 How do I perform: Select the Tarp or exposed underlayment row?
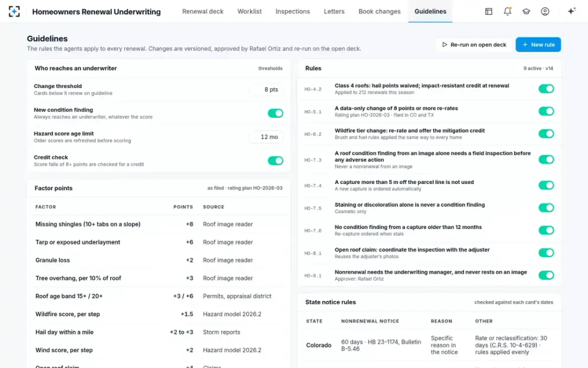coord(159,242)
